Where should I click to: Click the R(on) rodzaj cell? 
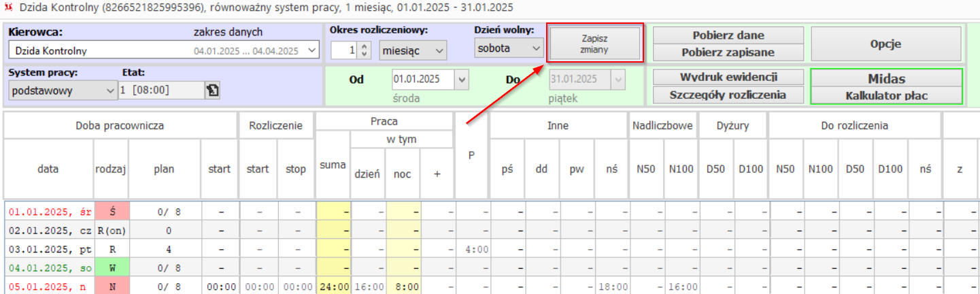pos(112,230)
